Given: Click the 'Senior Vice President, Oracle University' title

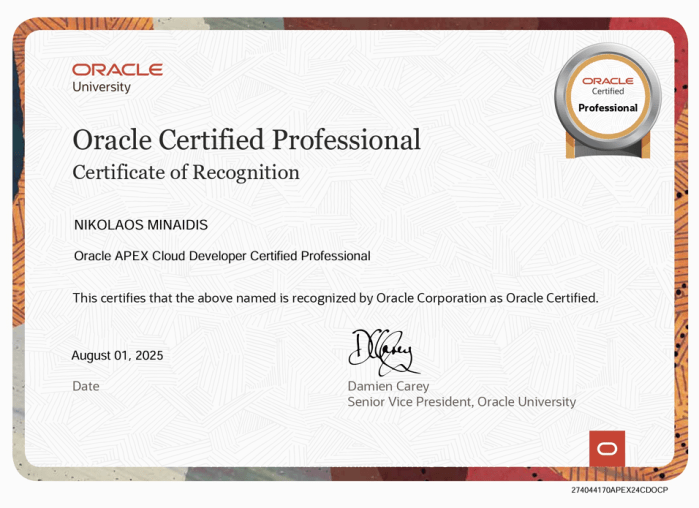Looking at the screenshot, I should coord(461,402).
